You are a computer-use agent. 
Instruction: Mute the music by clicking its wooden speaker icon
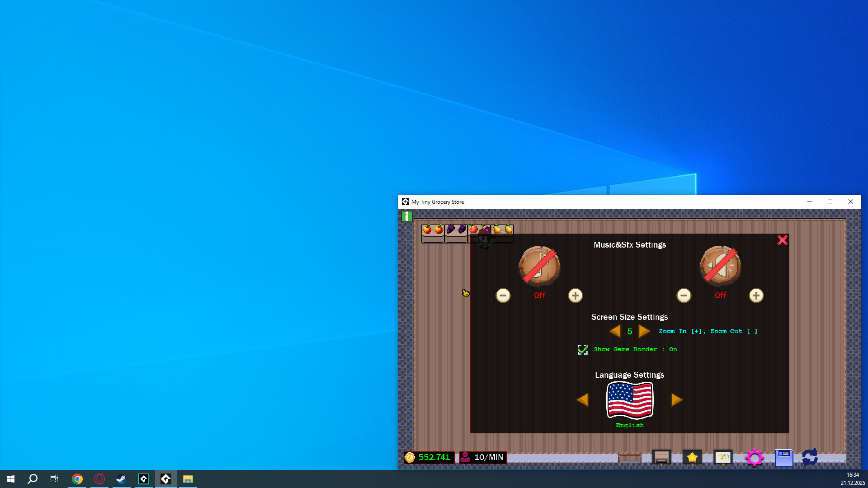pos(539,267)
